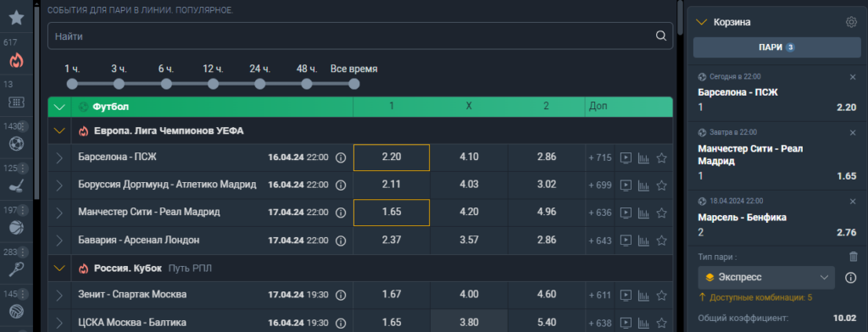Remove Манчестер Сити - Реал Мадрид from basket
The height and width of the screenshot is (332, 868).
853,133
